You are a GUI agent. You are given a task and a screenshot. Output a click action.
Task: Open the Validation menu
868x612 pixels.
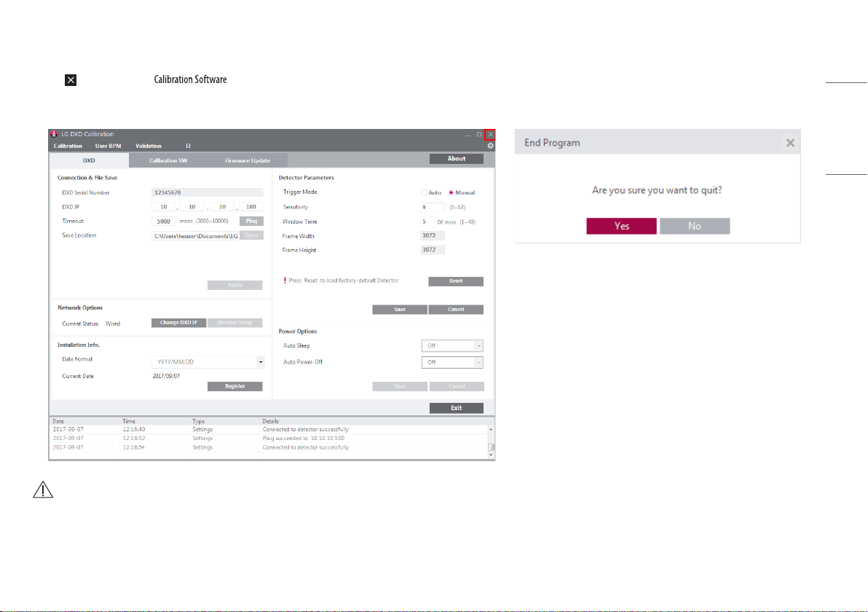(x=149, y=146)
